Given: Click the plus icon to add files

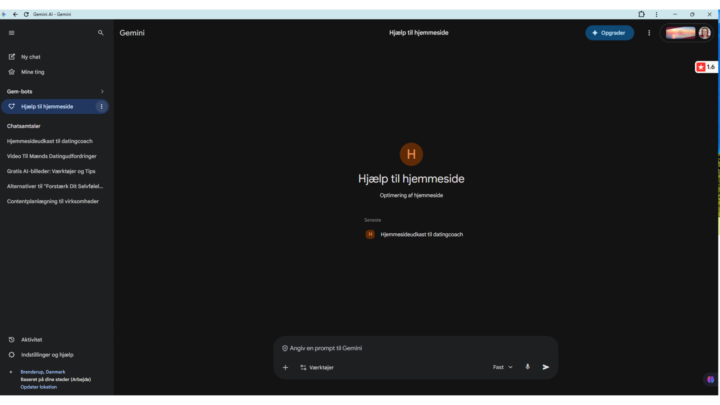Looking at the screenshot, I should [x=285, y=367].
